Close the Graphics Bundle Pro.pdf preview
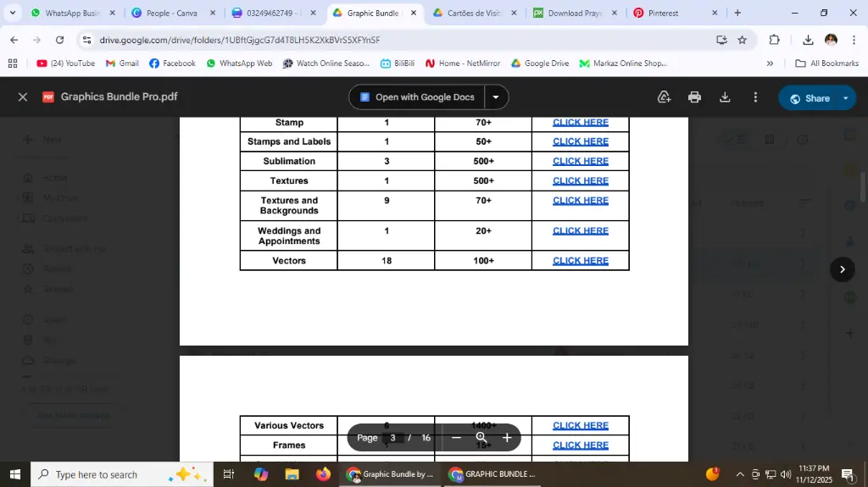The height and width of the screenshot is (487, 868). [23, 97]
